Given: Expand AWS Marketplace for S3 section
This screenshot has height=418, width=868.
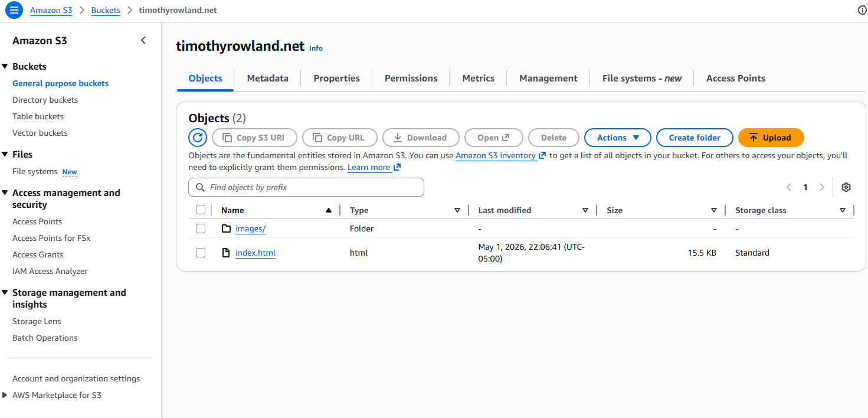Looking at the screenshot, I should 5,395.
